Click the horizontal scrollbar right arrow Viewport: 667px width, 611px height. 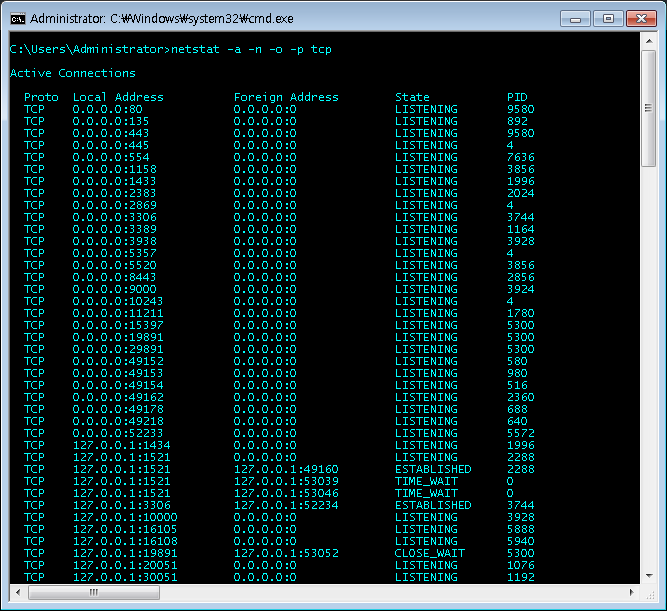click(632, 592)
